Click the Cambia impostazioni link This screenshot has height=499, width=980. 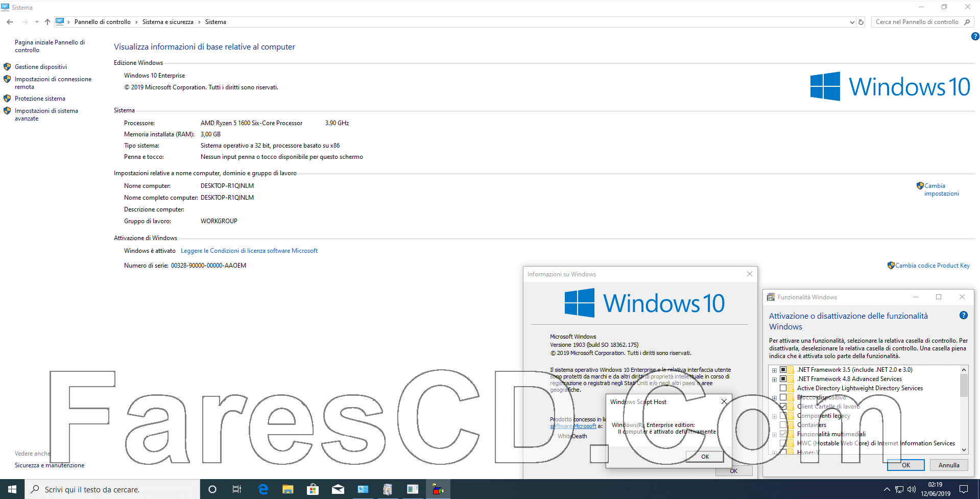(x=941, y=189)
